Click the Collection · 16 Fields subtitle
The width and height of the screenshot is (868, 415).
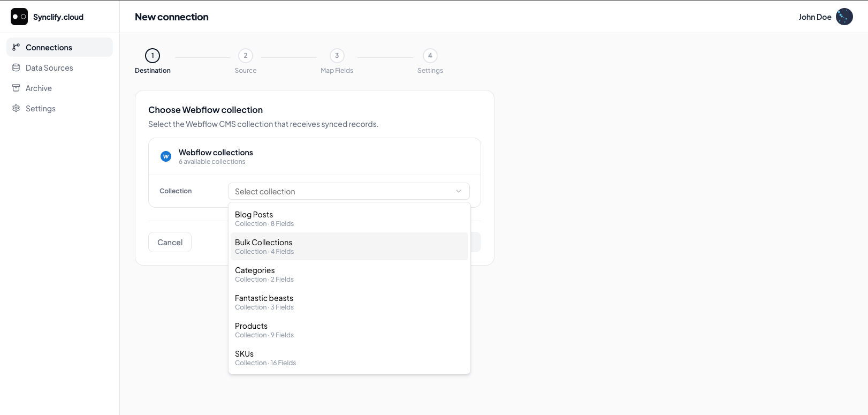tap(265, 363)
